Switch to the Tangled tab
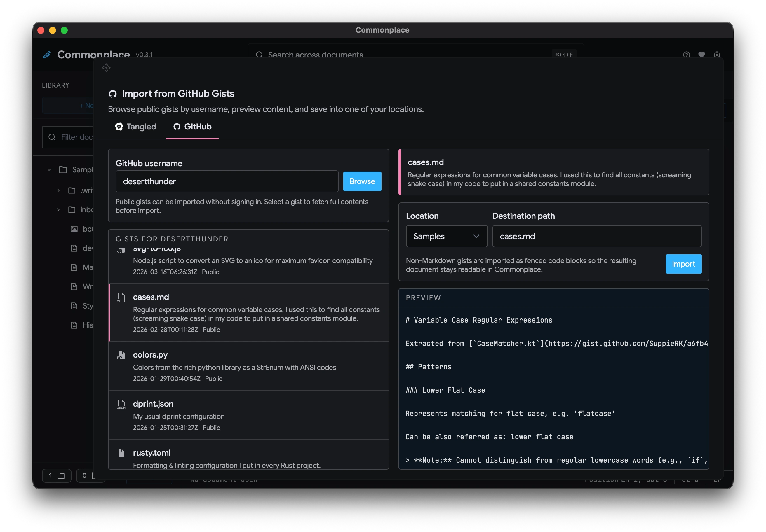 (x=136, y=127)
